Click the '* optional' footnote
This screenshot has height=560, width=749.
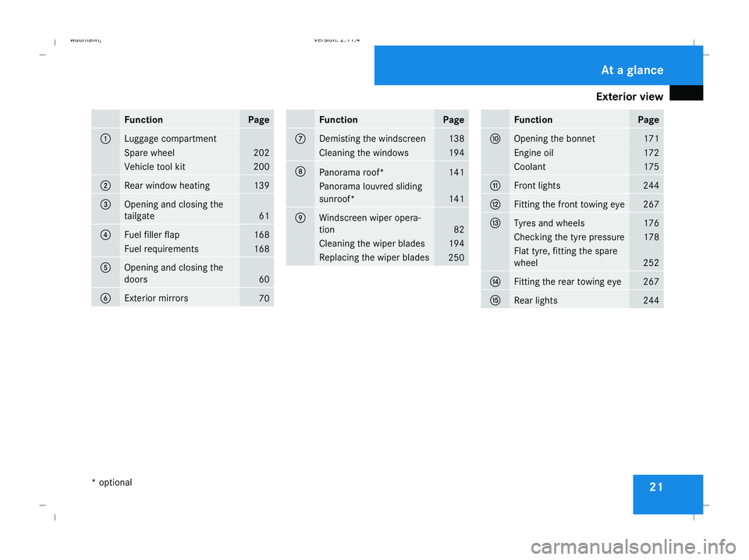(x=112, y=482)
